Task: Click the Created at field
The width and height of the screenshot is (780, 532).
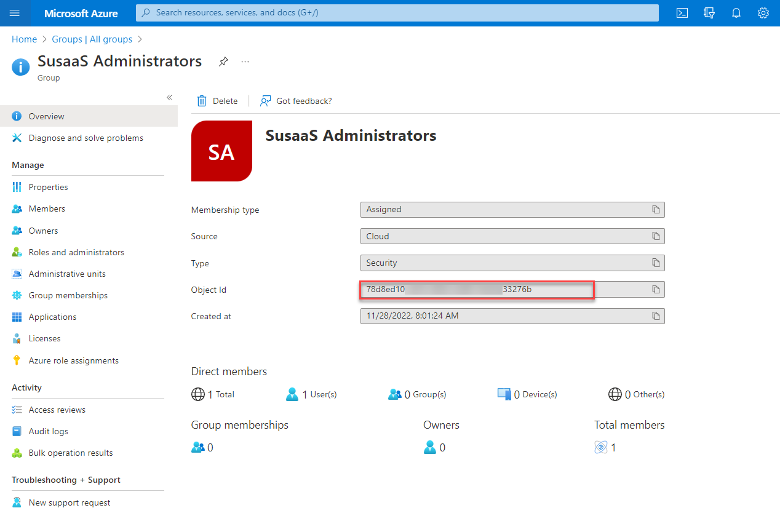Action: coord(512,316)
